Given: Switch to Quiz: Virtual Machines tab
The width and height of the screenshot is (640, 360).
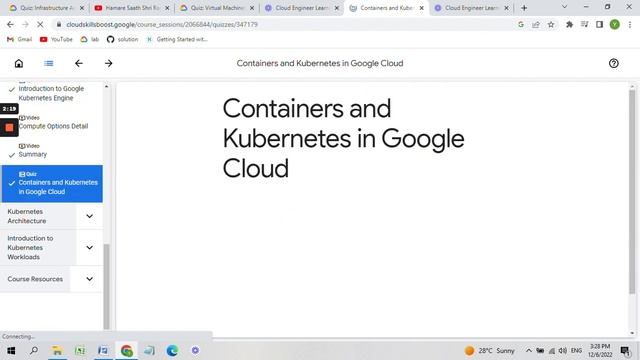Looking at the screenshot, I should [x=217, y=8].
